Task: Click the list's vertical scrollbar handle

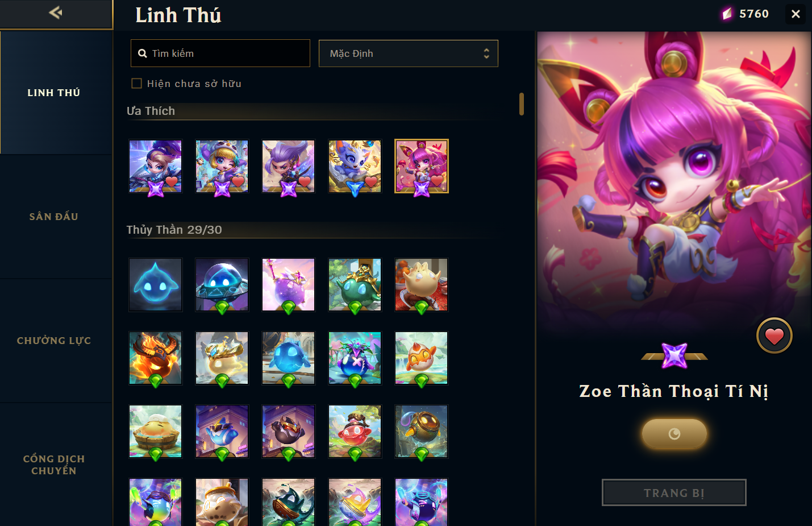Action: point(521,104)
